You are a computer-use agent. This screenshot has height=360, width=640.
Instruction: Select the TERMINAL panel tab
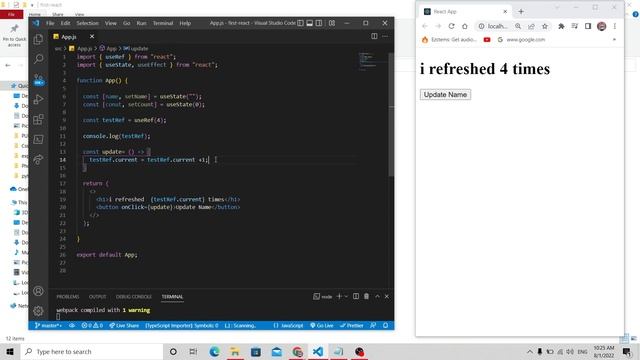coord(172,297)
